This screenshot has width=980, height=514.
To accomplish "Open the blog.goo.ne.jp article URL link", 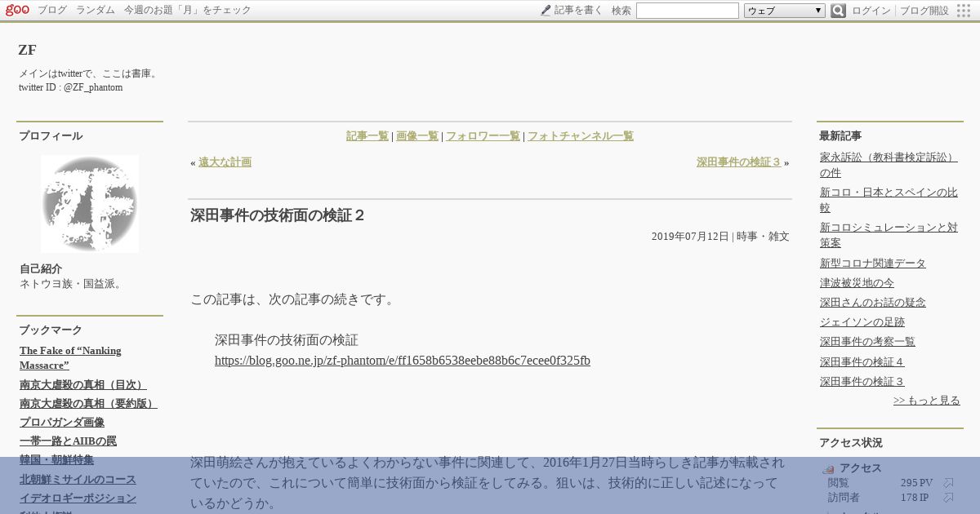I will pos(403,361).
